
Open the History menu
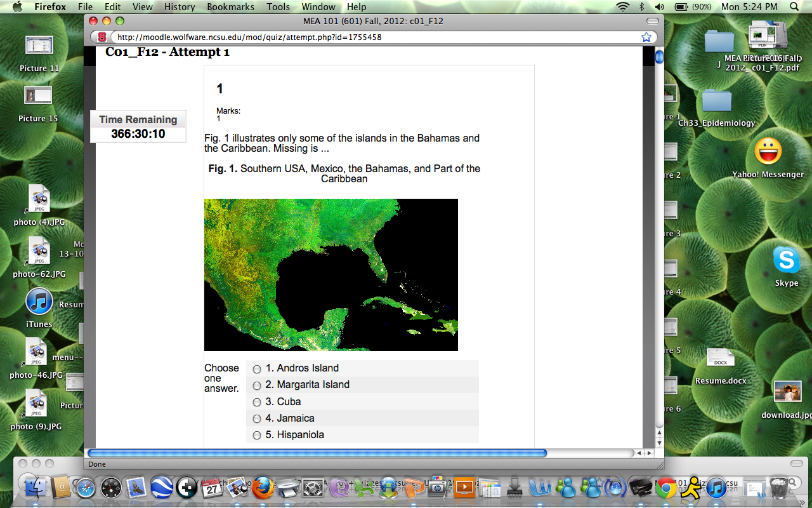180,6
